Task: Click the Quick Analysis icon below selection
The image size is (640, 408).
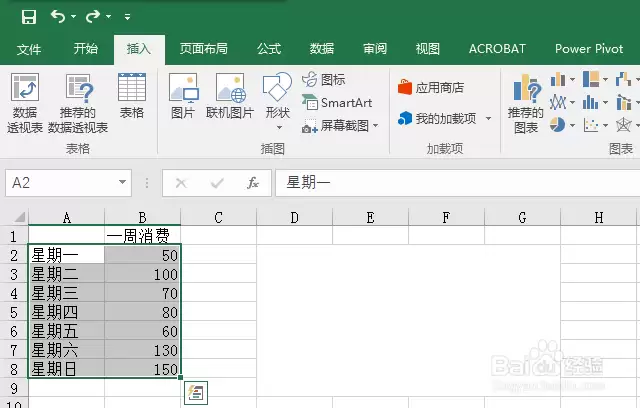Action: (x=197, y=393)
